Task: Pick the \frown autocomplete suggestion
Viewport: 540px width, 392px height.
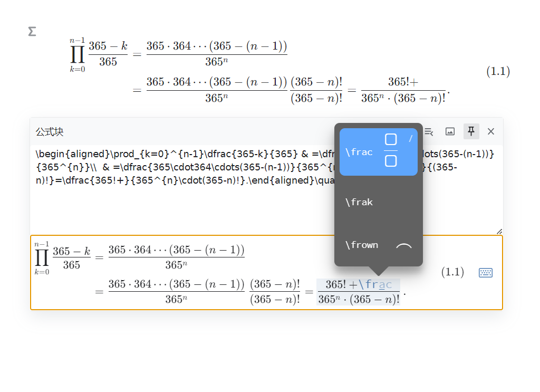Action: (378, 245)
